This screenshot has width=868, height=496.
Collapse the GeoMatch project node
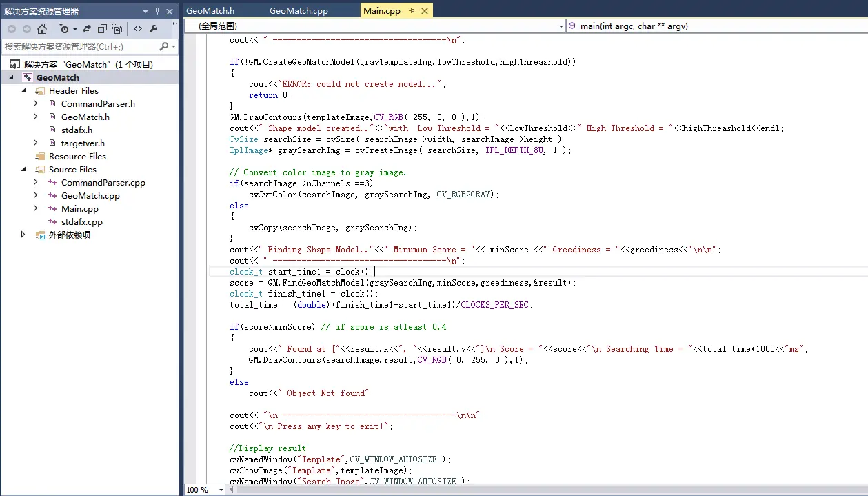coord(11,78)
